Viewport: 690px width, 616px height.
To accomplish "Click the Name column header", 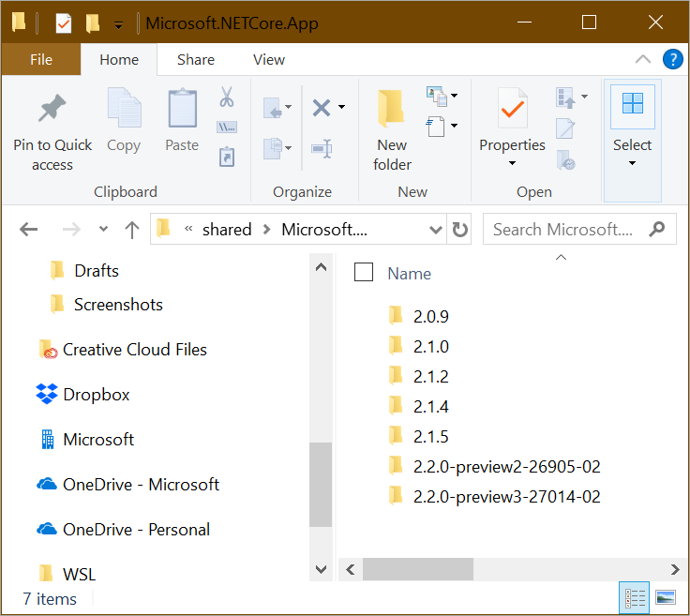I will click(x=410, y=274).
